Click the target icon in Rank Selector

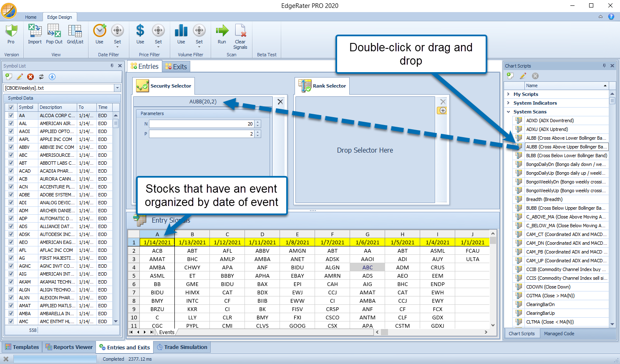coord(443,110)
